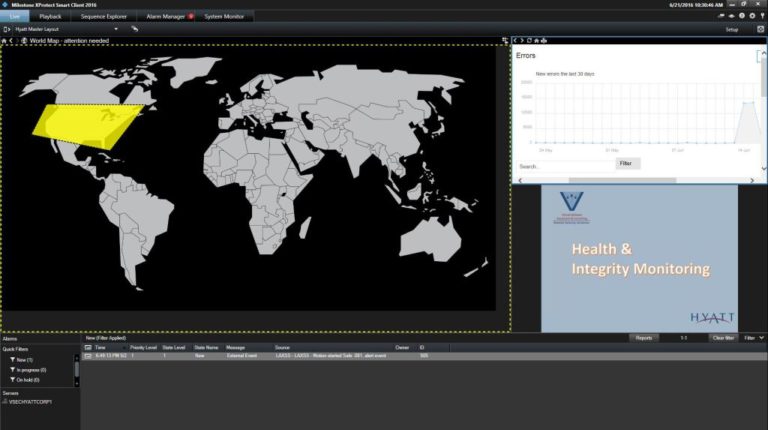Click the Setup button
Viewport: 768px width, 430px height.
(x=732, y=29)
